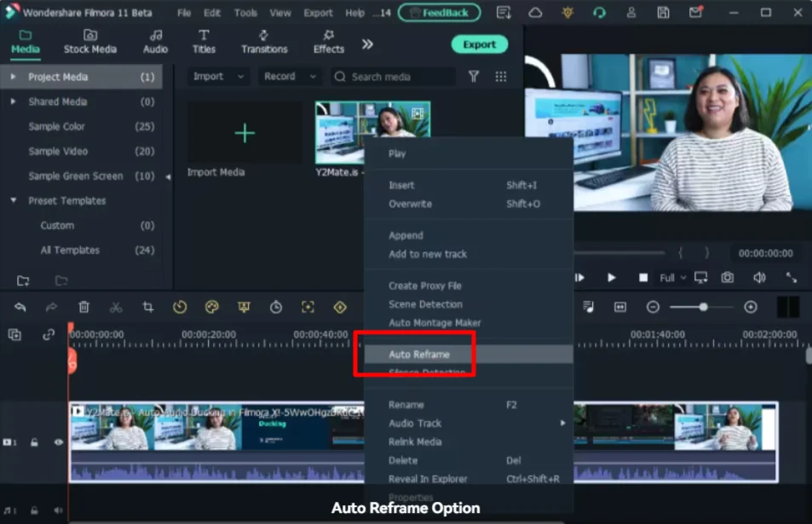Zoom out the timeline with minus icon

click(653, 307)
